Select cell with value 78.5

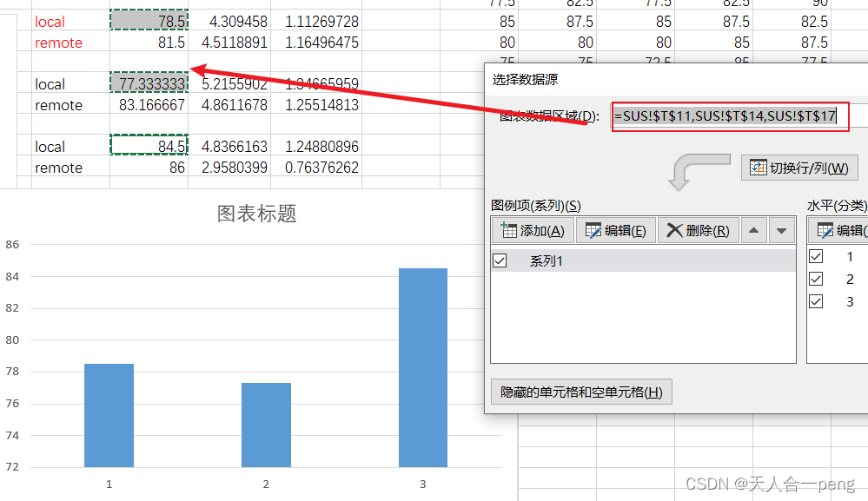[149, 21]
